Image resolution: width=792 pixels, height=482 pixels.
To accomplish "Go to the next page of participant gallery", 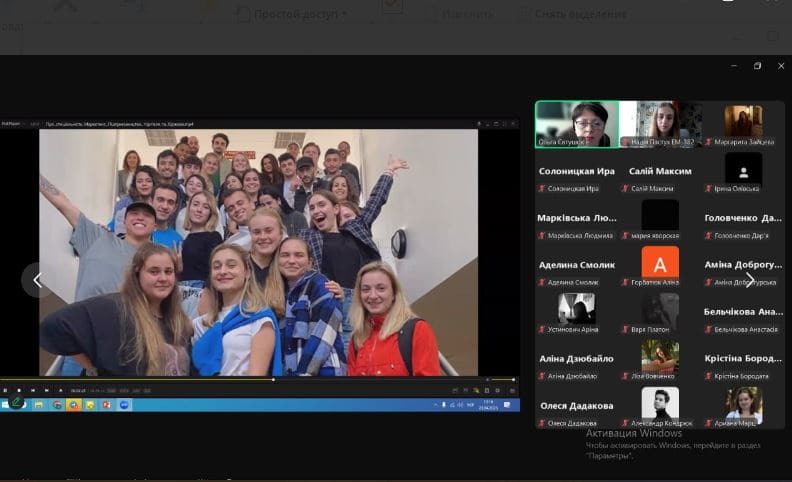I will click(750, 279).
